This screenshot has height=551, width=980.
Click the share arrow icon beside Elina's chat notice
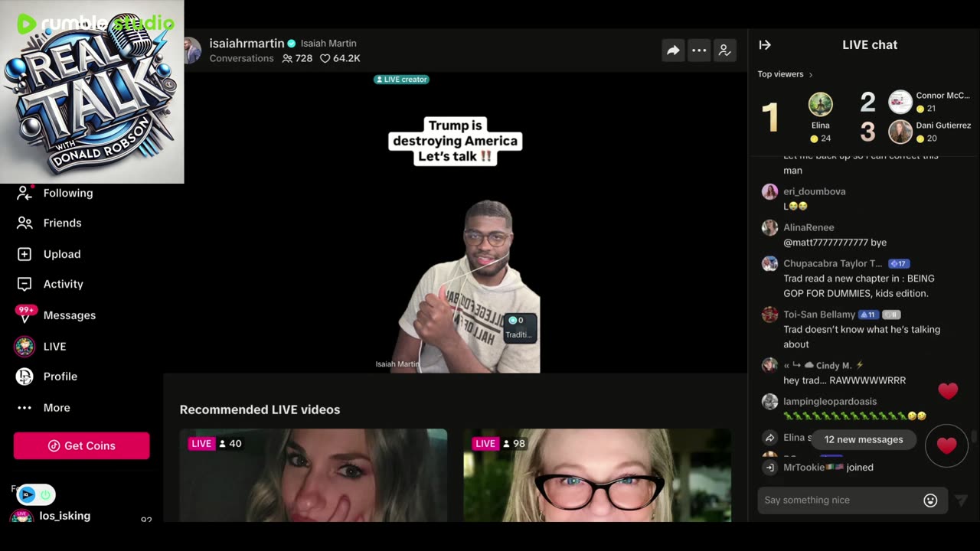pos(770,438)
